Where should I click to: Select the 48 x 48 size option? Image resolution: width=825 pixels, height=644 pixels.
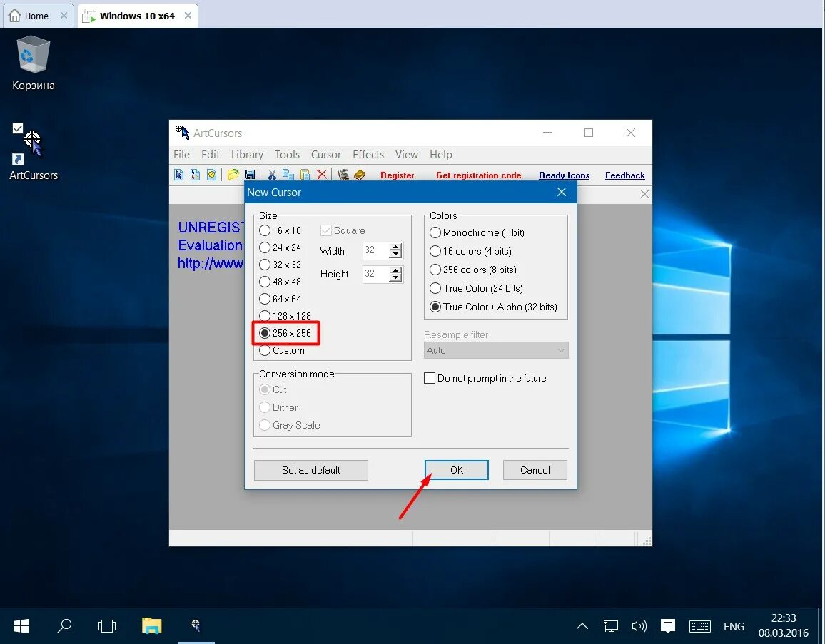click(280, 282)
